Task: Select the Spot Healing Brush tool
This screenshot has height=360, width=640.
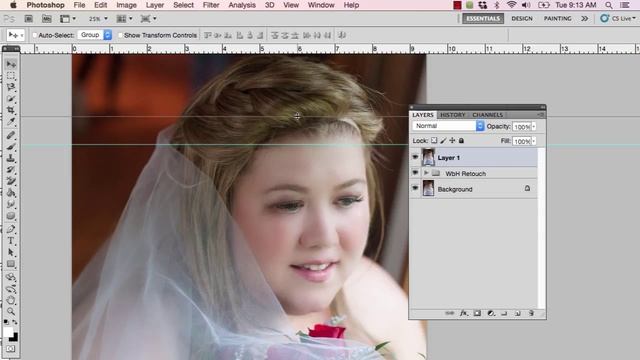Action: (x=11, y=135)
